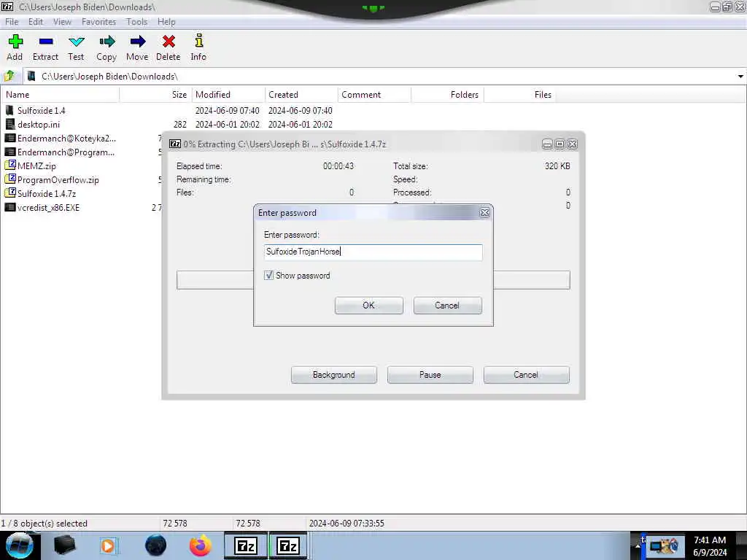Viewport: 747px width, 560px height.
Task: Sort files by Size column
Action: pos(155,95)
